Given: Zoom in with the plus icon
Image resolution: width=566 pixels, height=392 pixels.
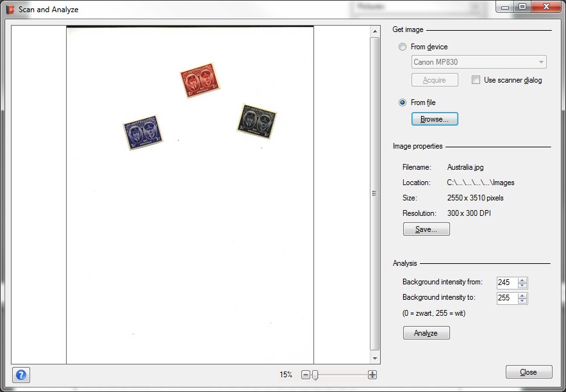Looking at the screenshot, I should coord(372,375).
